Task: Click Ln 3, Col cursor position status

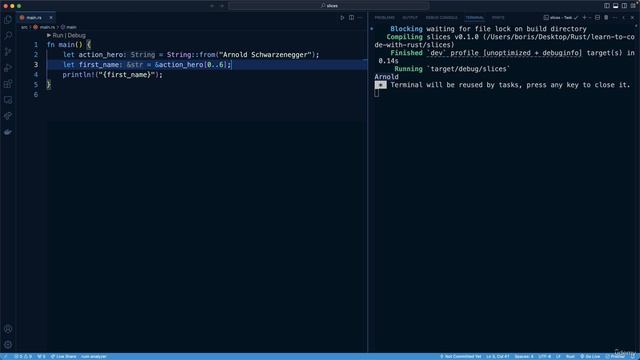Action: [498, 357]
